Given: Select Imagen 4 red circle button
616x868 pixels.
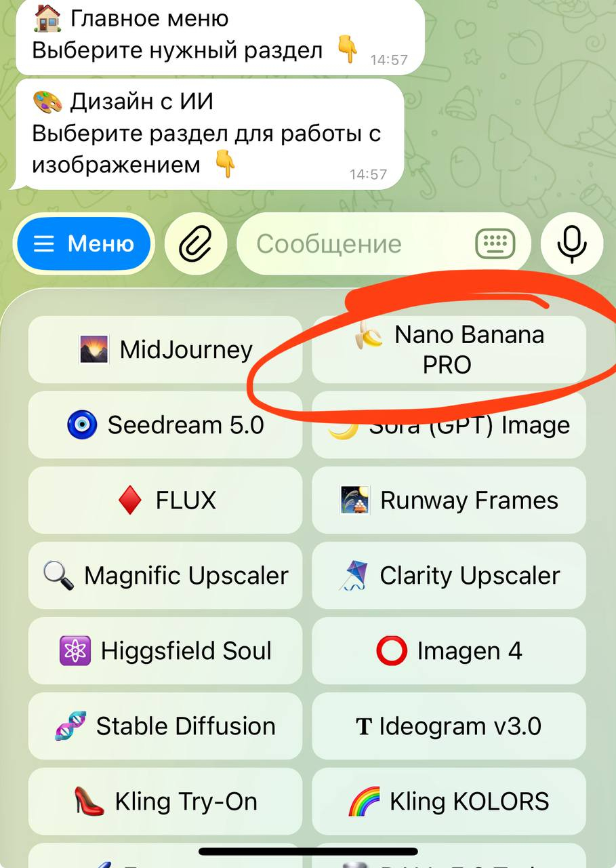Looking at the screenshot, I should [x=449, y=651].
